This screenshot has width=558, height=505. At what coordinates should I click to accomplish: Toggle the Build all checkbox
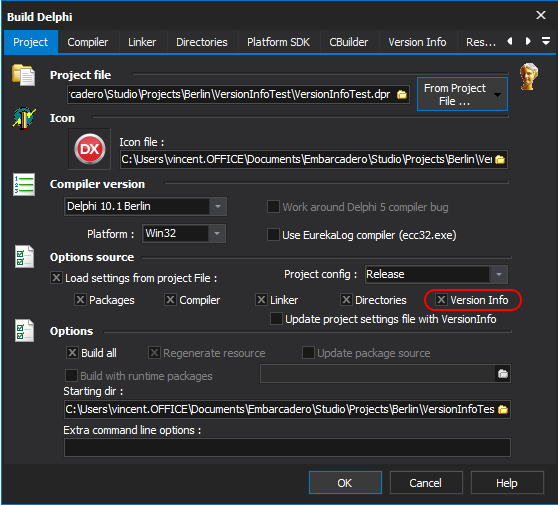(72, 353)
